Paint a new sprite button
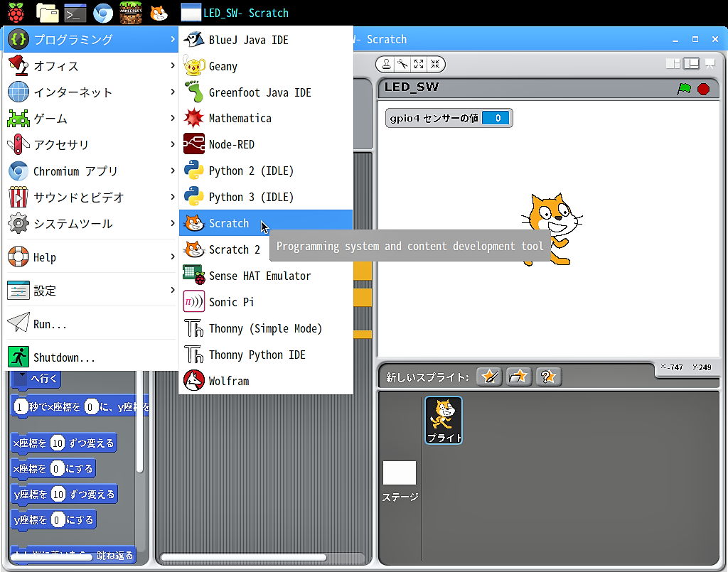728x572 pixels. [489, 377]
